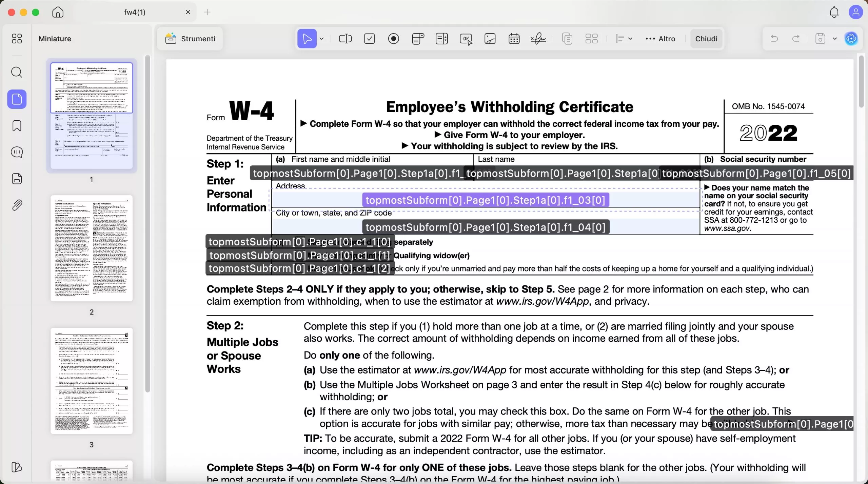Choose the checkbox field tool
Screen dimensions: 868x484
pos(369,39)
